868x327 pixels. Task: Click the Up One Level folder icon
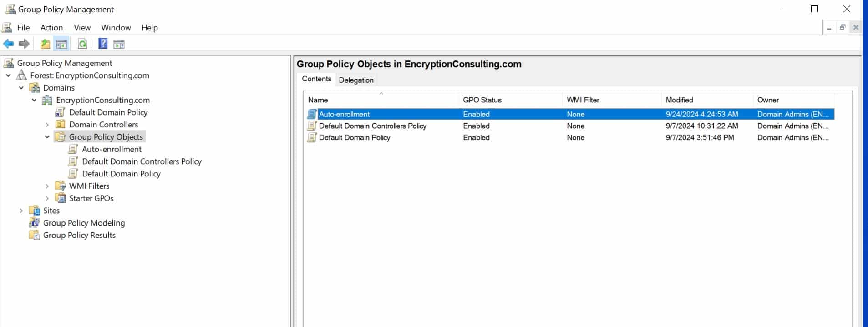coord(45,44)
